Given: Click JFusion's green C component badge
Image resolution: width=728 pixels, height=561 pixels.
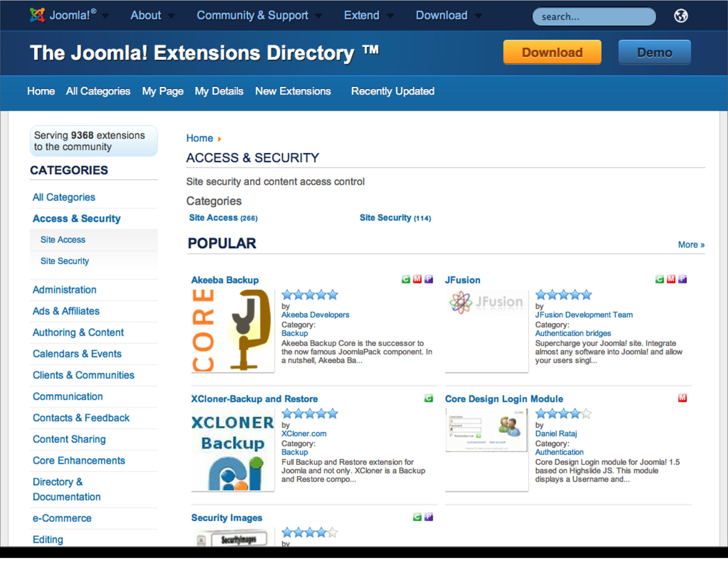Looking at the screenshot, I should pyautogui.click(x=659, y=279).
